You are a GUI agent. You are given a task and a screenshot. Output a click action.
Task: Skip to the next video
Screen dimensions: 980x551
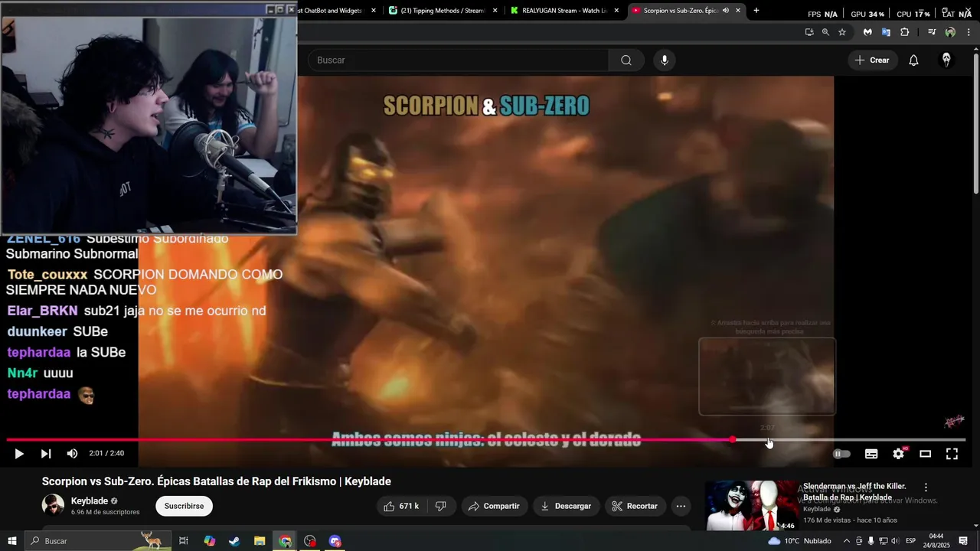pyautogui.click(x=46, y=454)
